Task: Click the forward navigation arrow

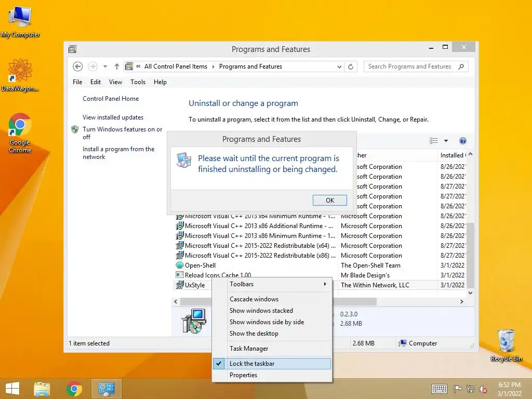Action: tap(92, 66)
